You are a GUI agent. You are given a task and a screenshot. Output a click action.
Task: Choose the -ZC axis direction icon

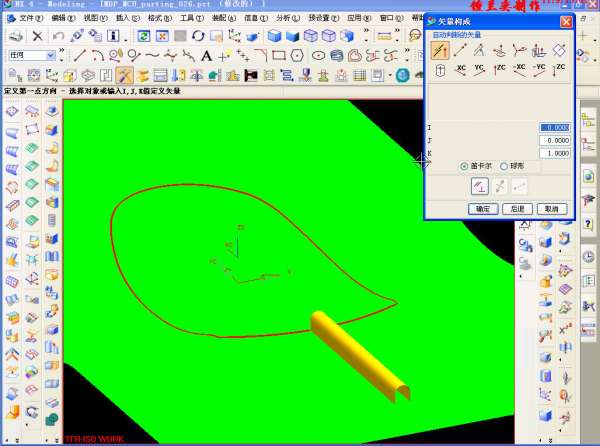[x=559, y=70]
